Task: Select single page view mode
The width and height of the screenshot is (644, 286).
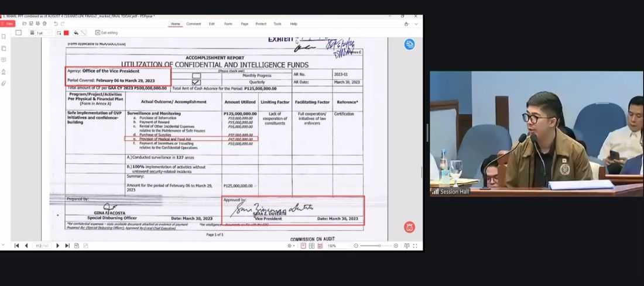Action: coord(303,246)
